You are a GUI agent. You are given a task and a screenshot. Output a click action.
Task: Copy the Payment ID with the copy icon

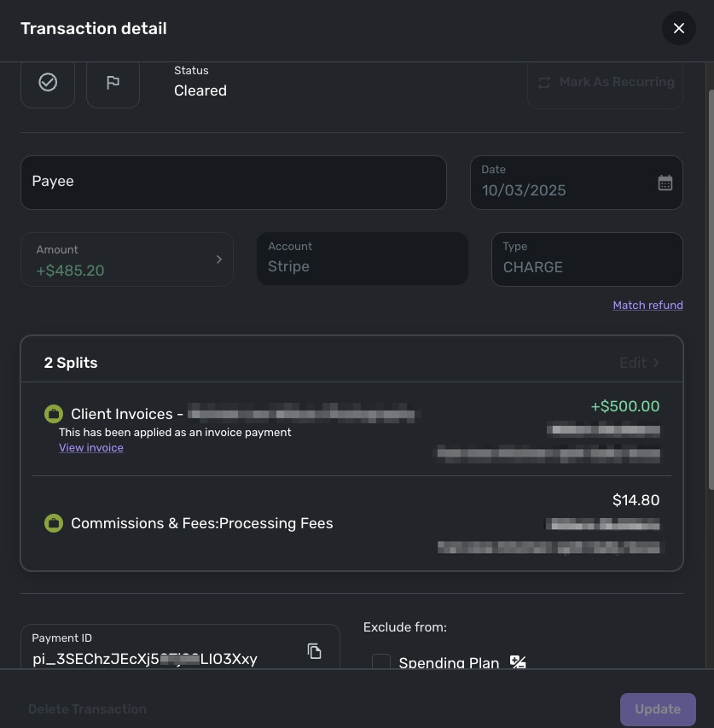point(314,651)
